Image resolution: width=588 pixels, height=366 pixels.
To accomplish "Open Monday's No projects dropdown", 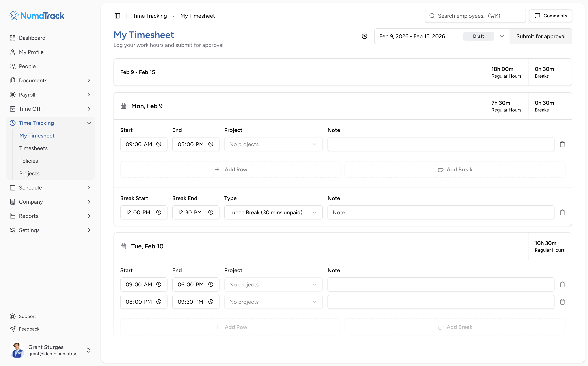I will 273,144.
